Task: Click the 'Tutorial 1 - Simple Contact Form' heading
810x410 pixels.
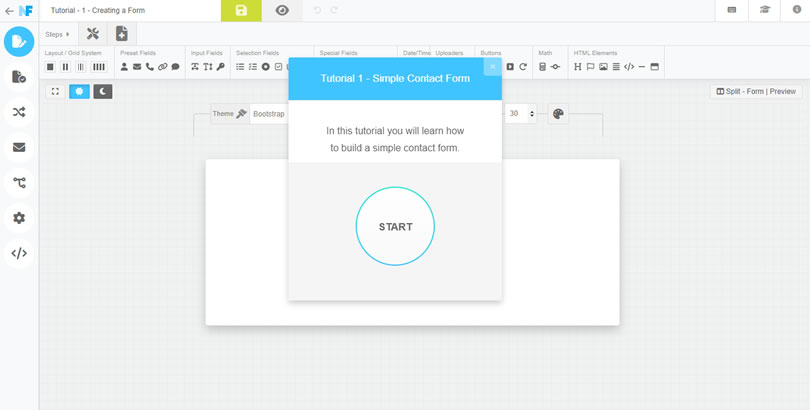Action: click(395, 78)
